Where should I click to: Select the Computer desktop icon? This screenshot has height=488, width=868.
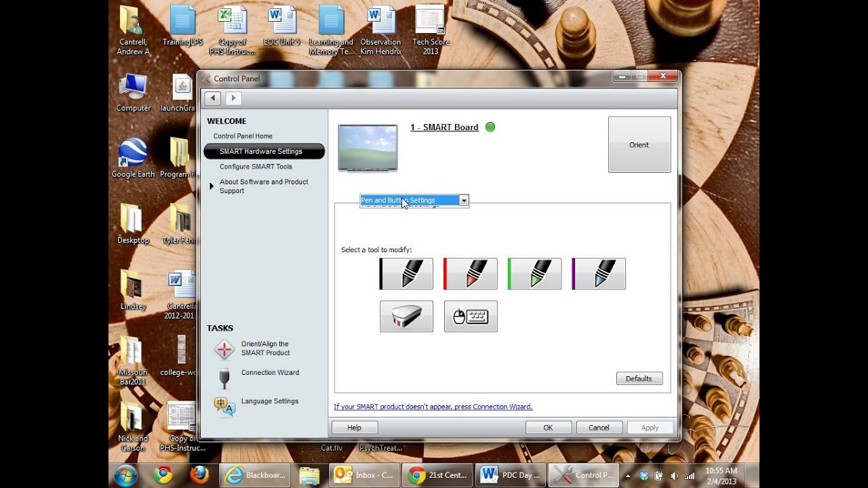tap(133, 93)
